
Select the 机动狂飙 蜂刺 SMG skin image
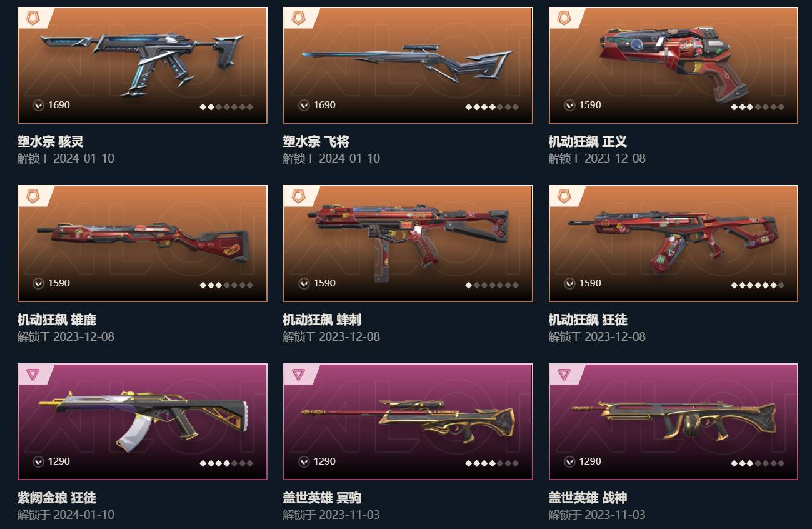coord(408,243)
